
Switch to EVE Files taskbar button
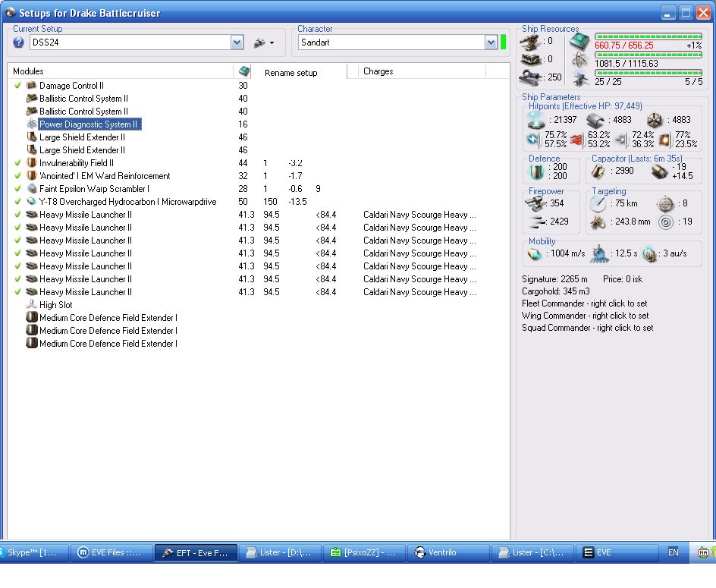point(111,553)
